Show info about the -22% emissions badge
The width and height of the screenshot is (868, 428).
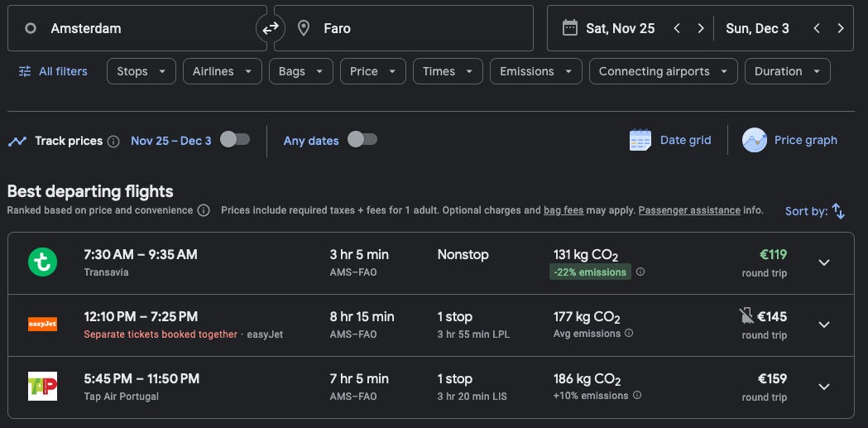[640, 272]
